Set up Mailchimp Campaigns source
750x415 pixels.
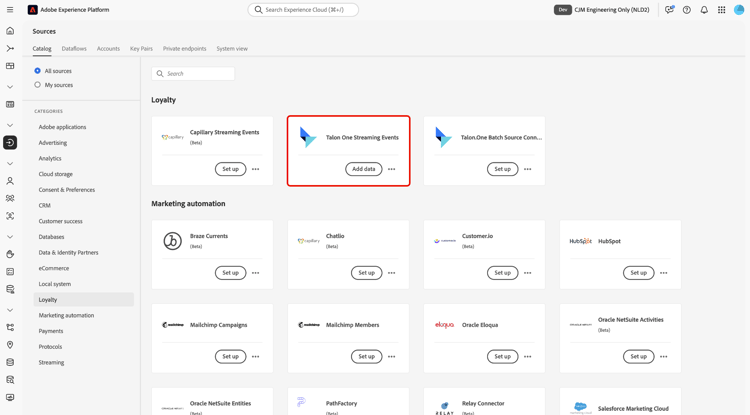[231, 357]
